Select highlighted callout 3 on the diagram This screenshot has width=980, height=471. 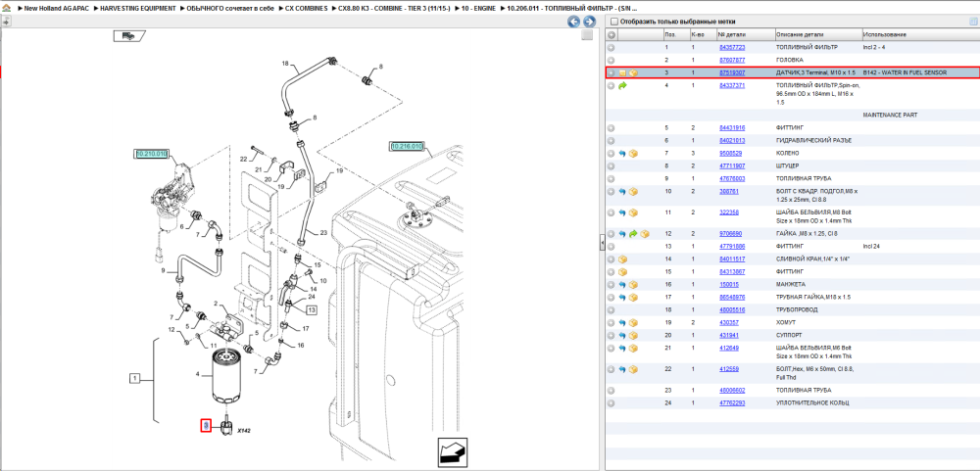206,425
